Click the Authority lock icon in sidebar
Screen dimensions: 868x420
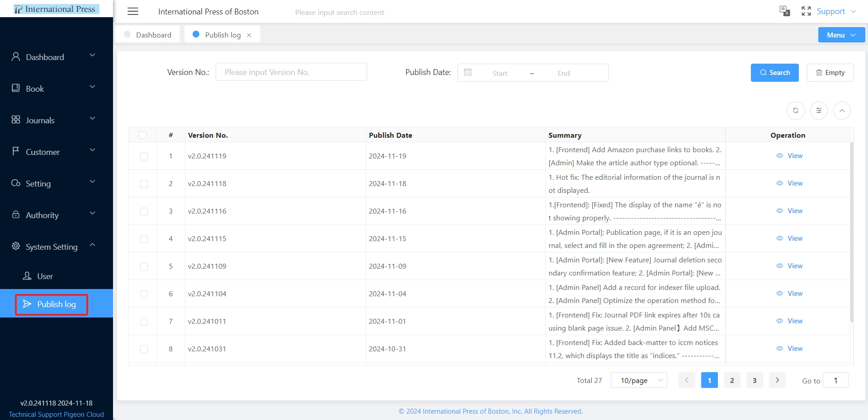[16, 215]
